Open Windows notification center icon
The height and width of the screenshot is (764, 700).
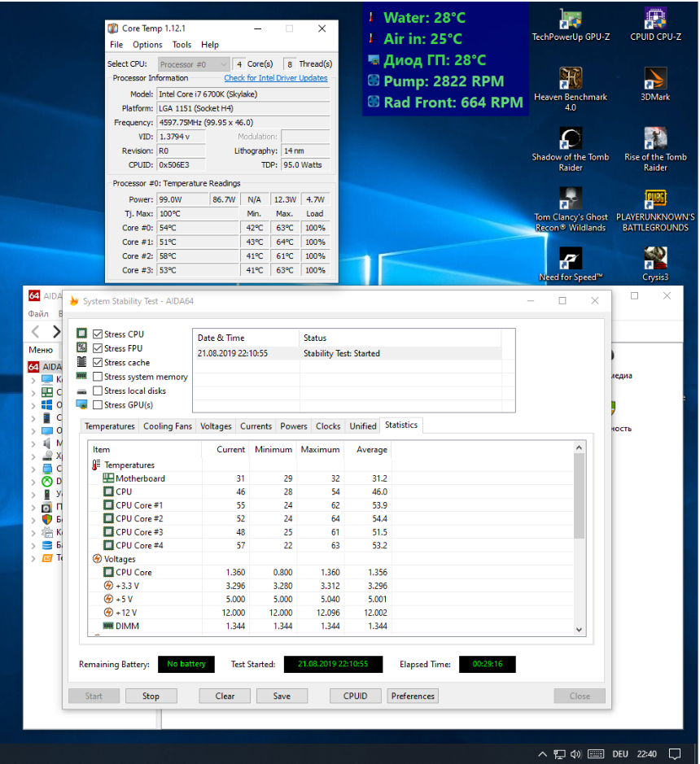pyautogui.click(x=675, y=754)
